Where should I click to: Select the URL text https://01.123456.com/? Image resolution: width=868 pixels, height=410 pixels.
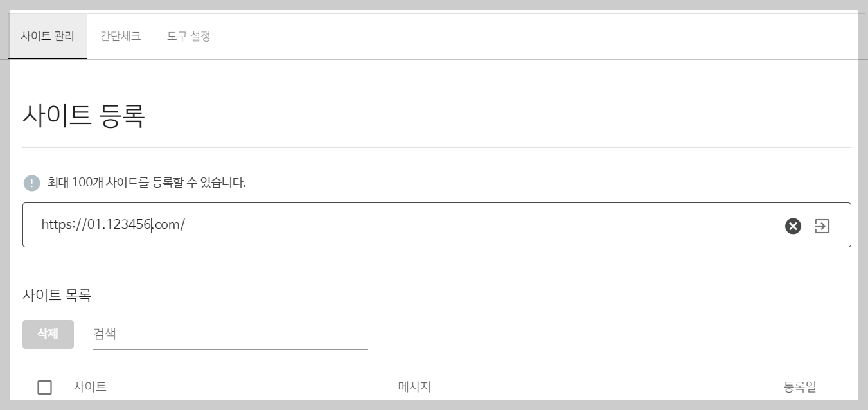tap(113, 226)
